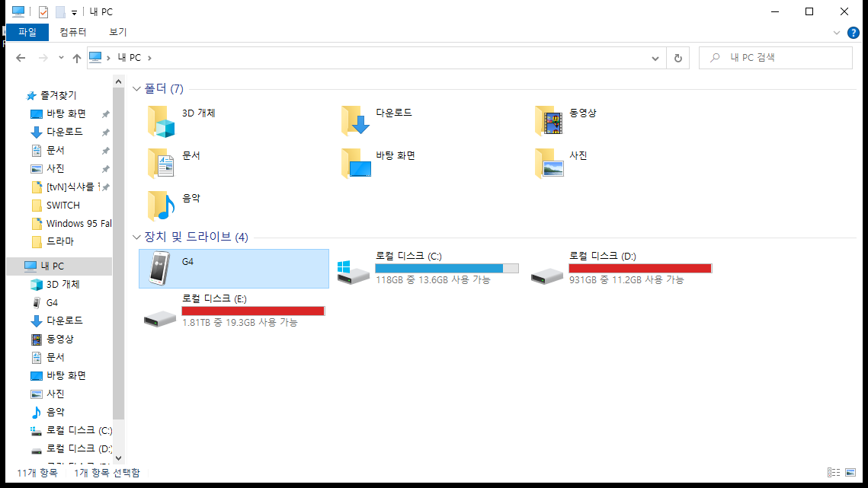This screenshot has width=868, height=488.
Task: Click the computer icon in title bar
Action: 18,11
